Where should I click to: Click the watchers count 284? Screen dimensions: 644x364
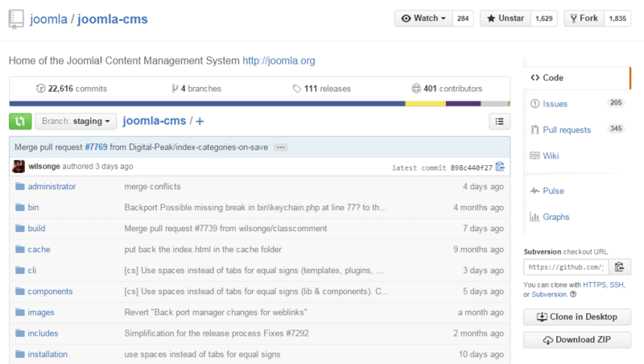(x=463, y=19)
